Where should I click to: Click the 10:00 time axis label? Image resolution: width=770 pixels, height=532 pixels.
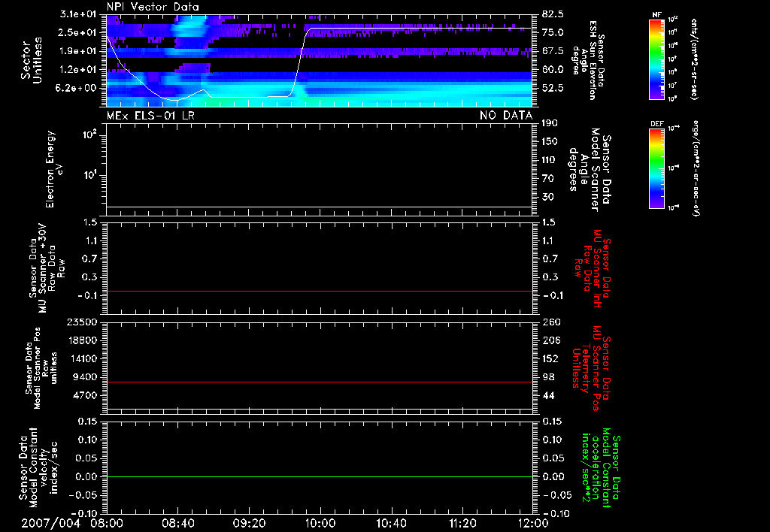point(320,523)
